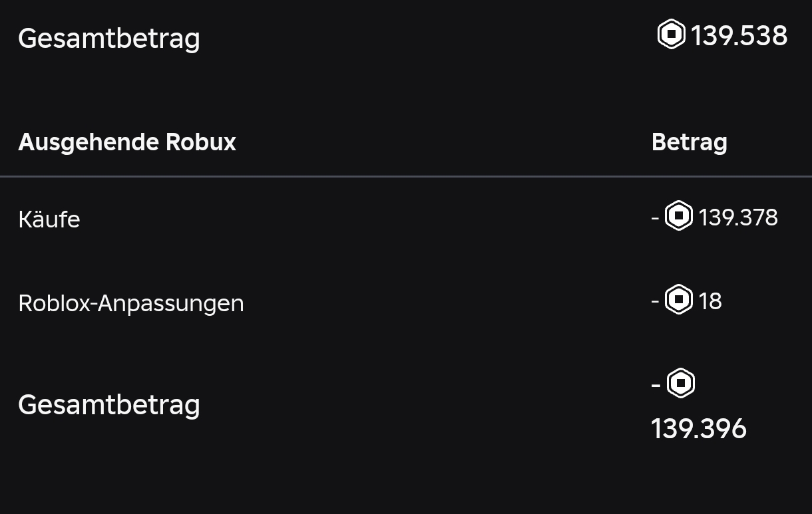Click the Betrag column header

tap(690, 142)
